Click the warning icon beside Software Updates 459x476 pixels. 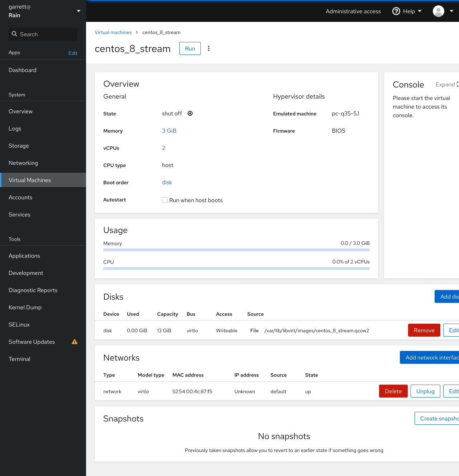pos(75,342)
